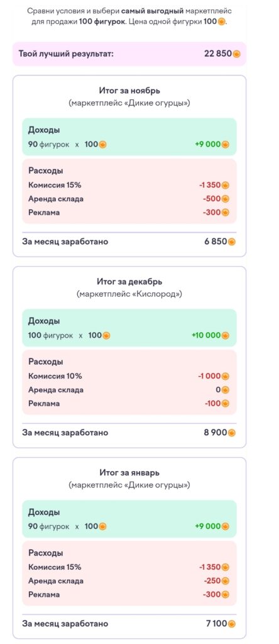The width and height of the screenshot is (279, 644).
Task: Click 'Комиссия 10%' row in December
Action: click(129, 376)
